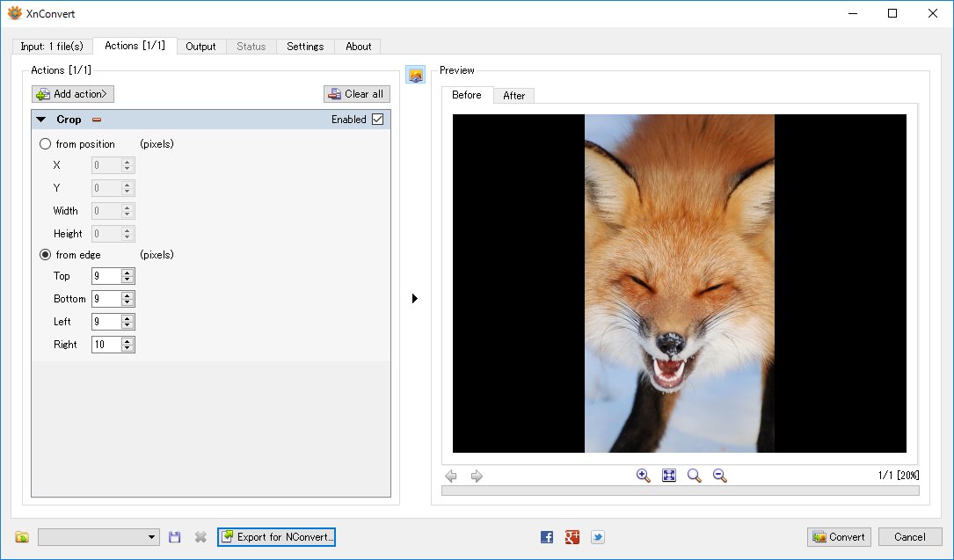Click the save preset floppy disk icon
Screen dimensions: 954x560
point(175,537)
